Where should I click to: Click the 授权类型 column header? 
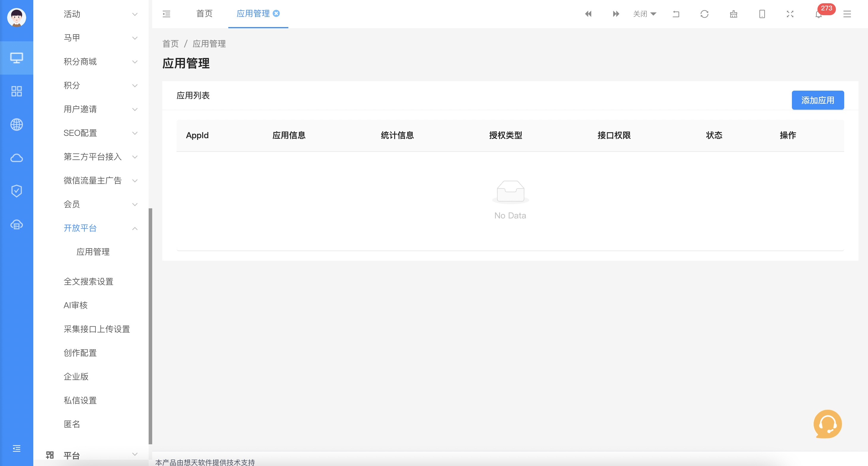point(506,136)
